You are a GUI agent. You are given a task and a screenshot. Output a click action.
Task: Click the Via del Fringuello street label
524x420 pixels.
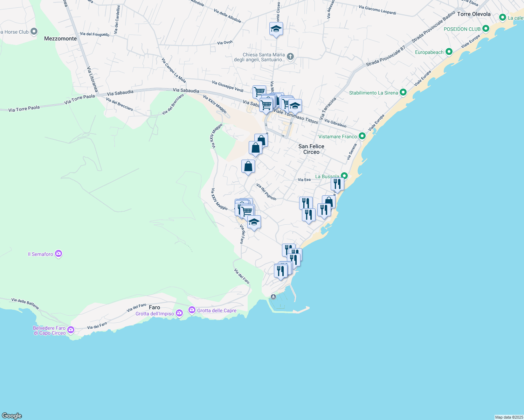(95, 34)
